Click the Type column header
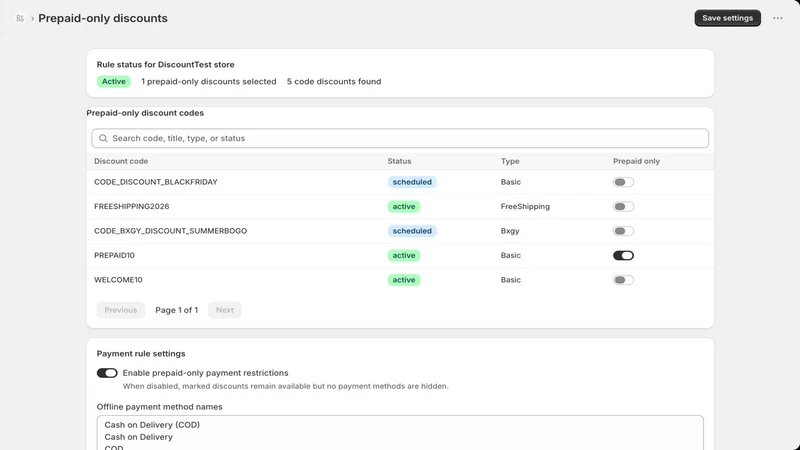 [x=510, y=161]
